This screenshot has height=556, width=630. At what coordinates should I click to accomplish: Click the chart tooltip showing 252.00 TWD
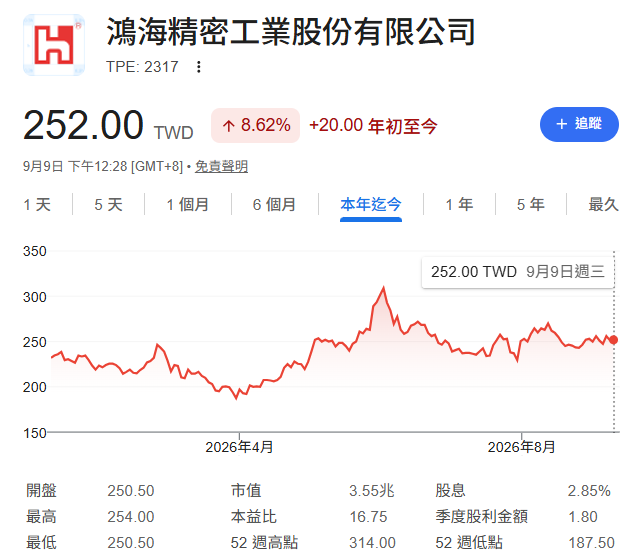pyautogui.click(x=518, y=272)
